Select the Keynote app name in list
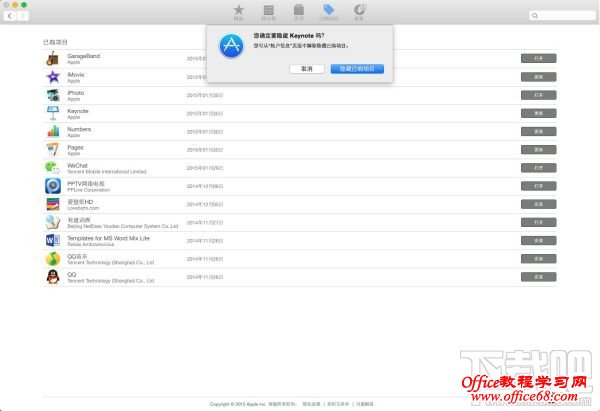The image size is (600, 411). click(x=78, y=111)
